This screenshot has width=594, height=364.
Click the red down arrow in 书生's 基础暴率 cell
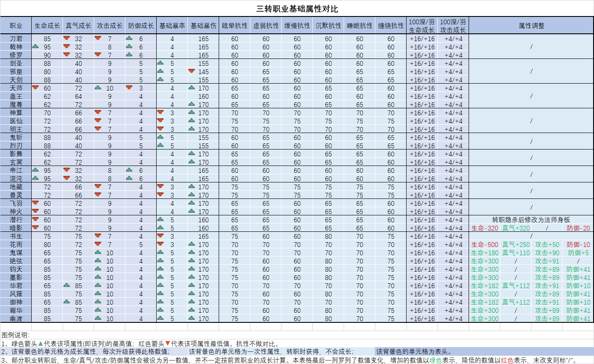coord(160,236)
